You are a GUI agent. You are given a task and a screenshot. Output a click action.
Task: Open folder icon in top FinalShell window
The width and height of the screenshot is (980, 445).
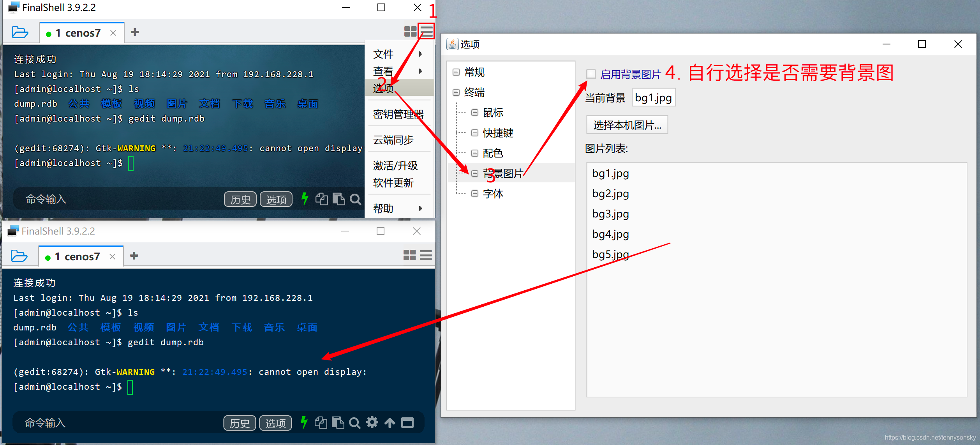tap(20, 32)
